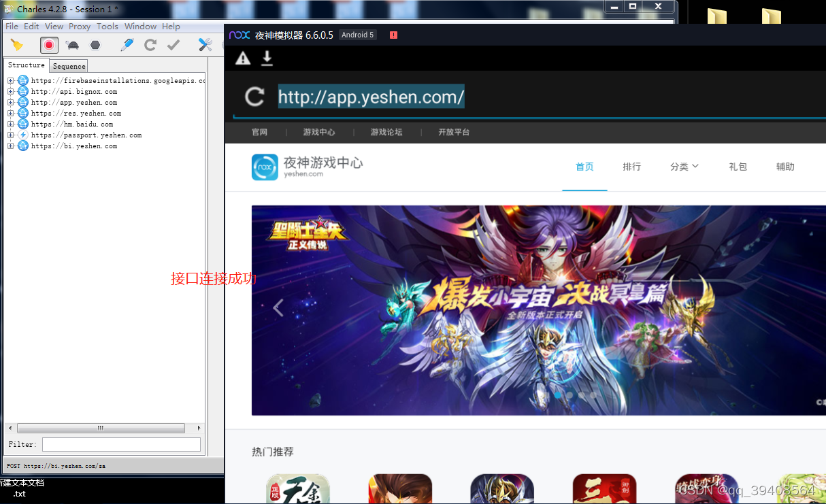Select the 排行 tab on the site
The height and width of the screenshot is (504, 826).
tap(631, 167)
